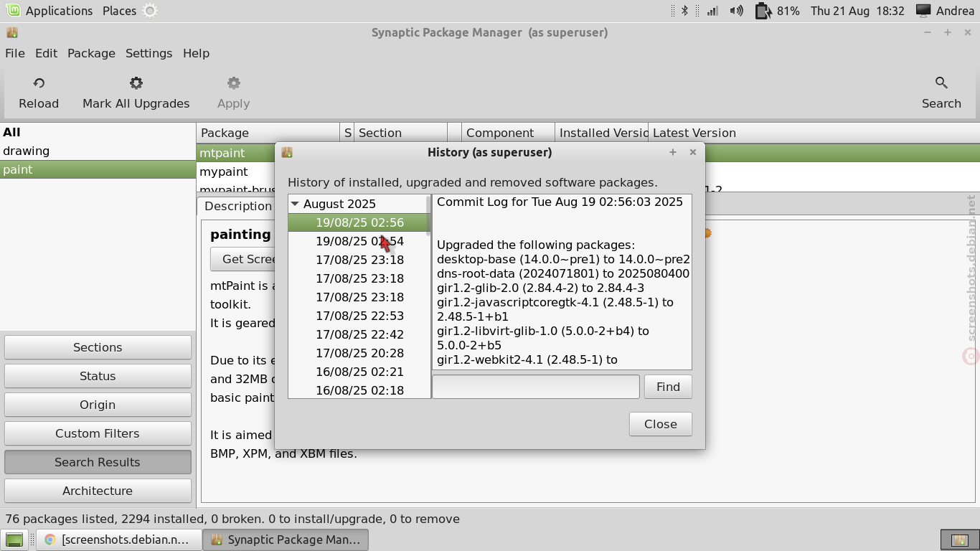Viewport: 980px width, 551px height.
Task: Click the panel gear icon beside Places
Action: click(x=149, y=11)
